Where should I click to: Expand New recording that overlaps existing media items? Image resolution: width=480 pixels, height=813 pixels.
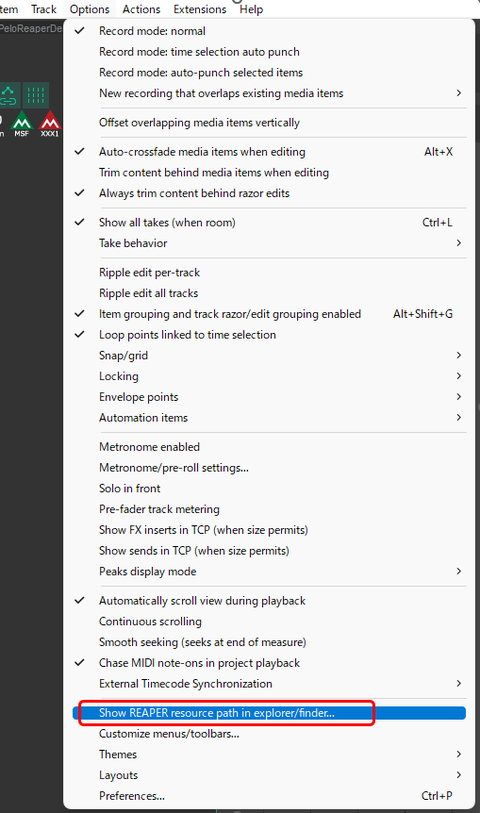[x=269, y=93]
